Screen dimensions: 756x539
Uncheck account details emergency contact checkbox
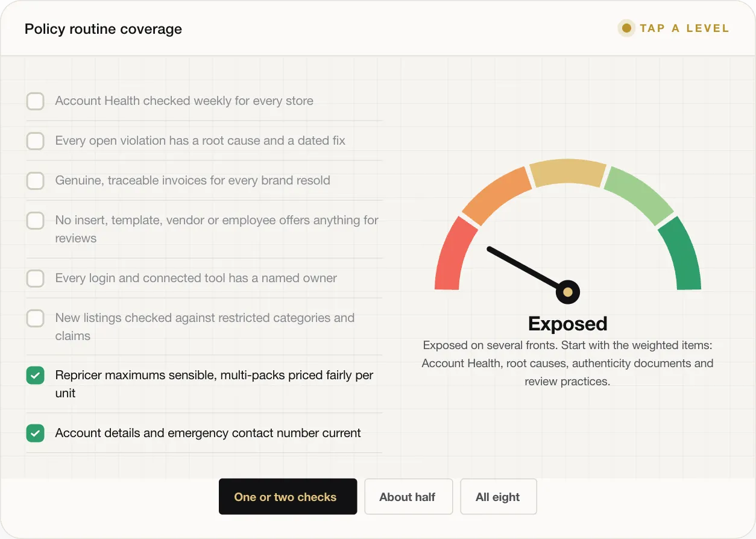(x=35, y=433)
